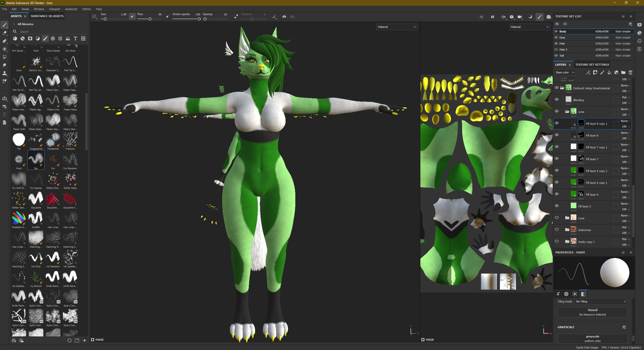Click the Add effect magic wand icon in Layers panel

[x=588, y=72]
